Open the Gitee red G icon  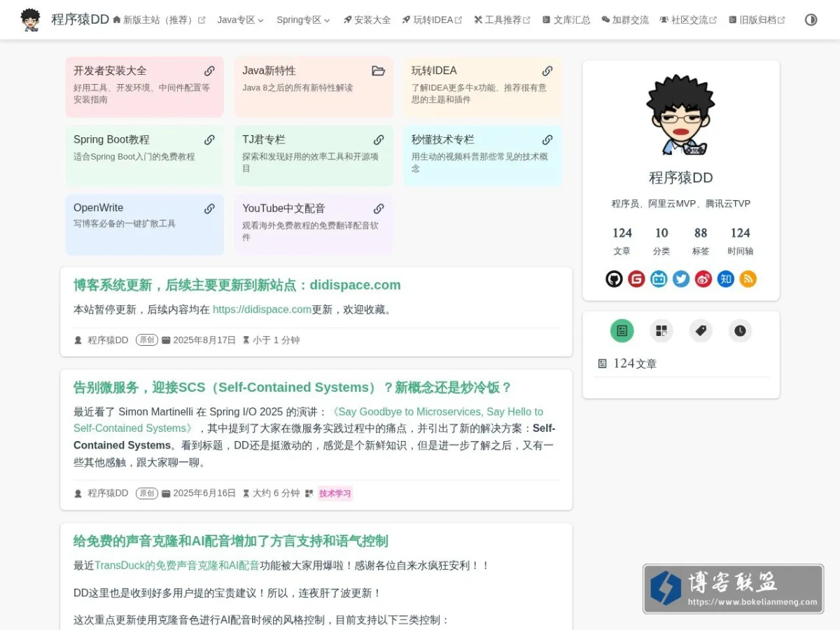coord(636,279)
